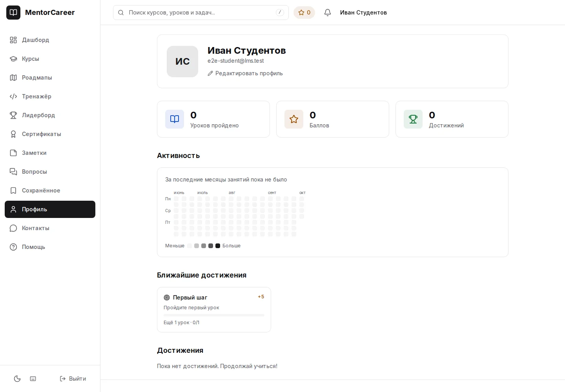Image resolution: width=565 pixels, height=392 pixels.
Task: Open the Первый шаг achievement card
Action: [214, 310]
